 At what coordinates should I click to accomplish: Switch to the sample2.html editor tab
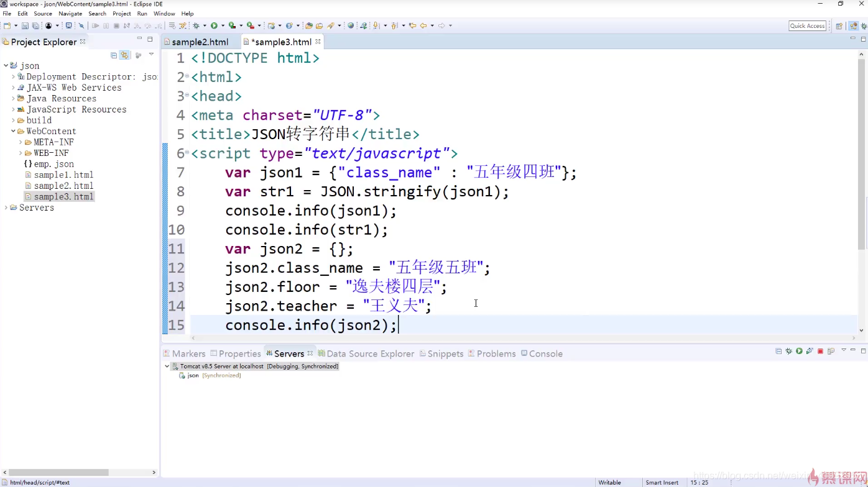click(x=200, y=42)
